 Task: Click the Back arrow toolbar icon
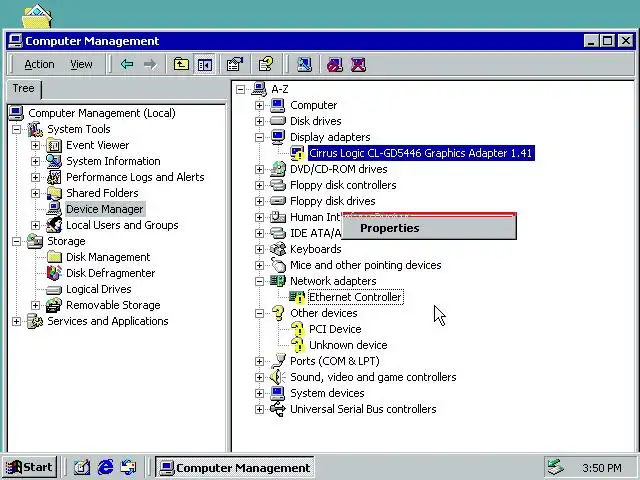[x=127, y=64]
